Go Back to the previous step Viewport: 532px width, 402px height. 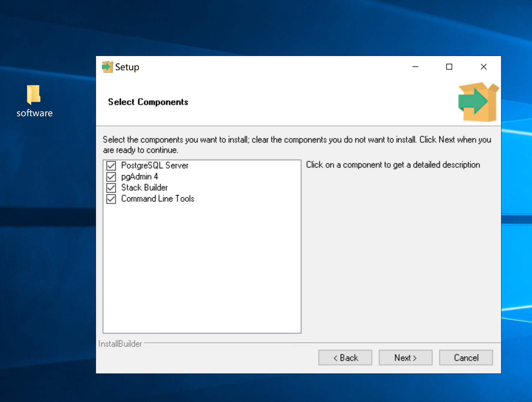[345, 357]
